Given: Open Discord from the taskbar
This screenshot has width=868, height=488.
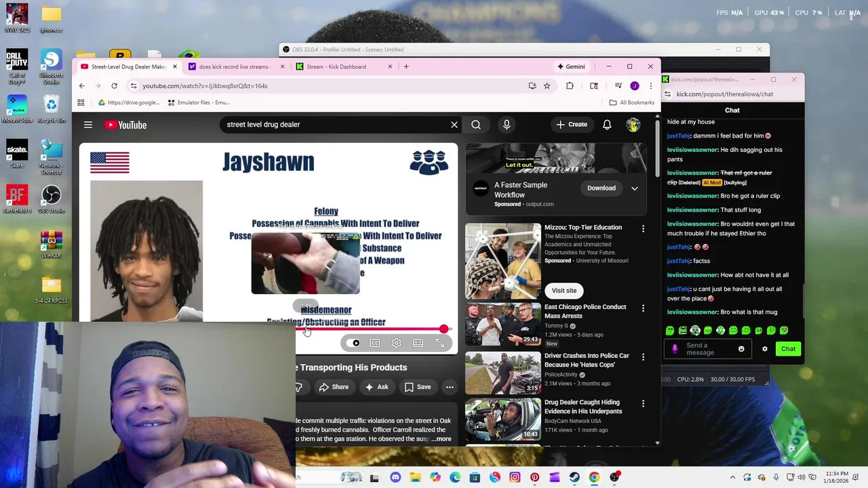Looking at the screenshot, I should pos(395,477).
